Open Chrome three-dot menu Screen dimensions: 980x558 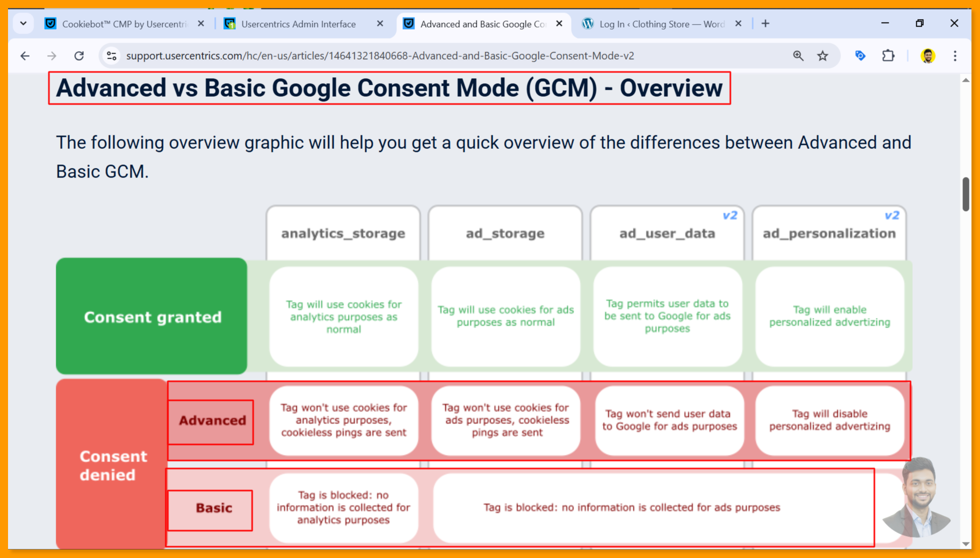click(955, 56)
